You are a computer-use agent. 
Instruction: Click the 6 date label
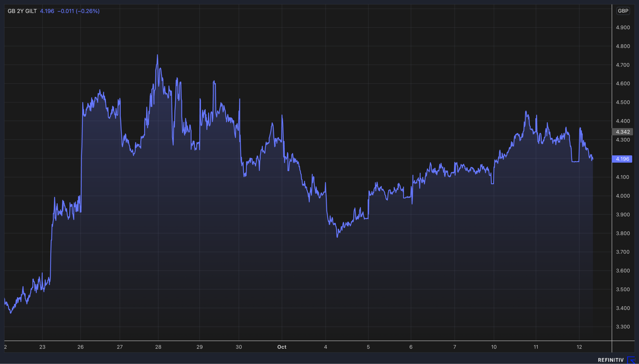pos(411,347)
